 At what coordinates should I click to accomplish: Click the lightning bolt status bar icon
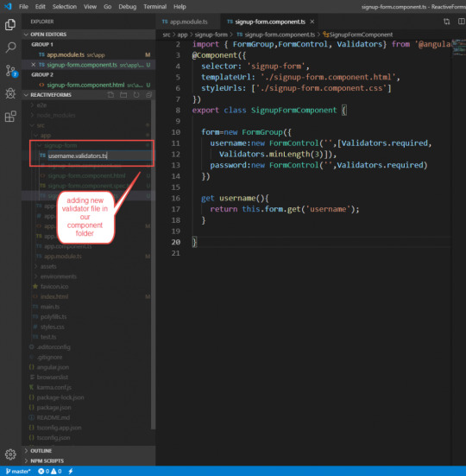click(x=71, y=471)
